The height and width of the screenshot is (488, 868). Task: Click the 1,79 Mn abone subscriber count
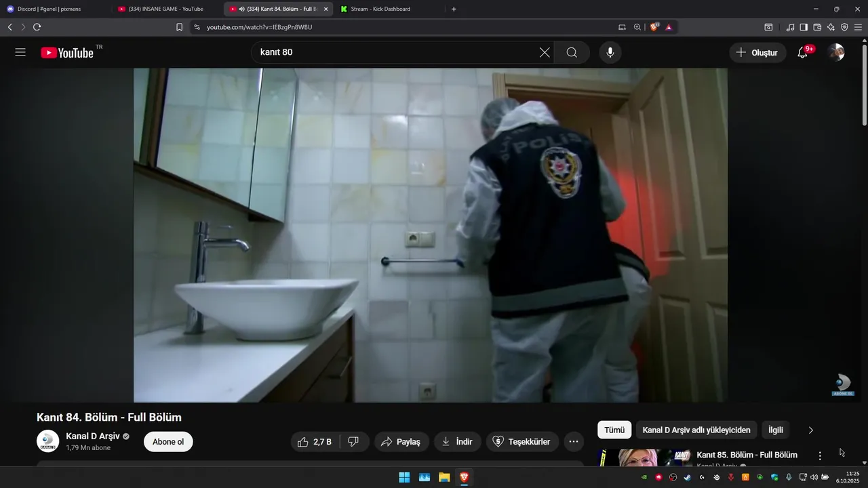[x=88, y=448]
